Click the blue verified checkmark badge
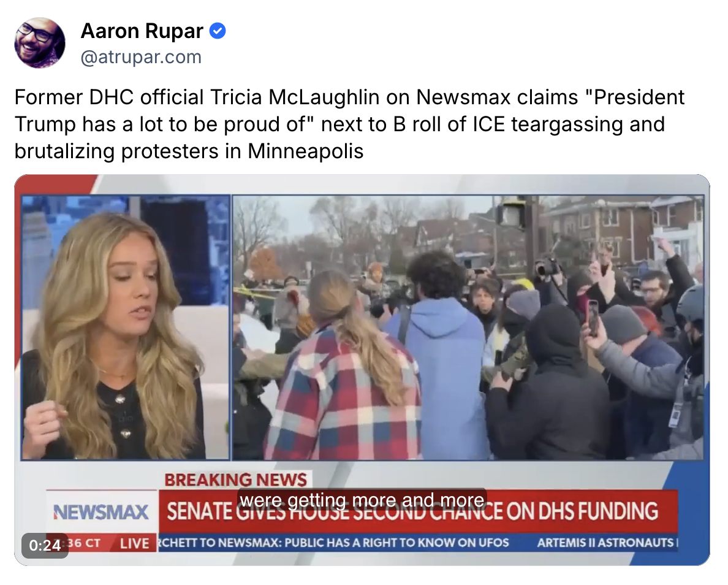 (218, 31)
